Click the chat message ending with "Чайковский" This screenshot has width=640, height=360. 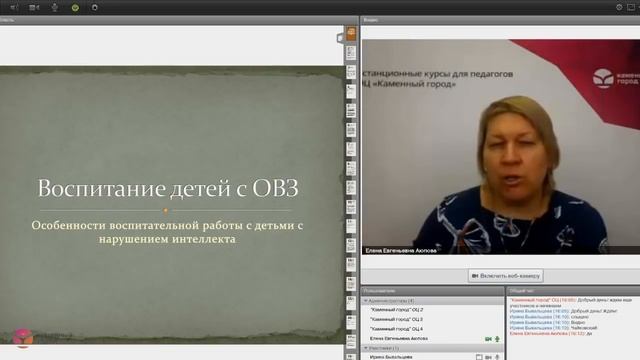(x=553, y=328)
